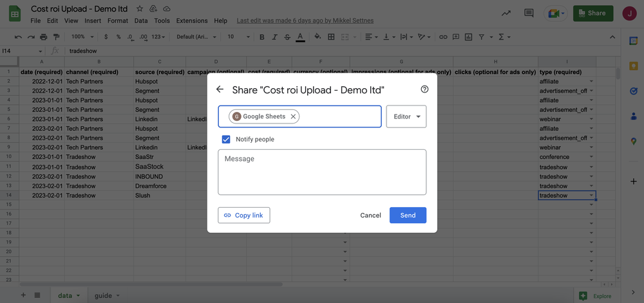
Task: Open the fill color picker
Action: (x=317, y=37)
